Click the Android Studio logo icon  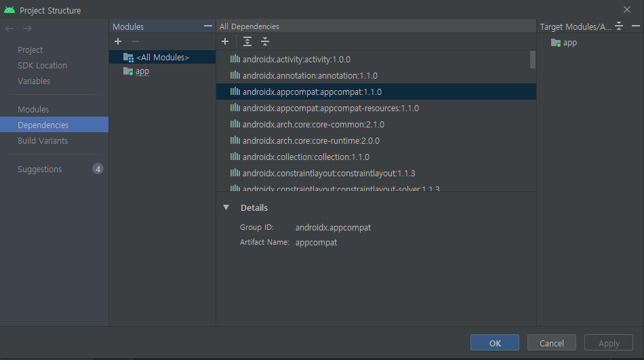point(9,10)
